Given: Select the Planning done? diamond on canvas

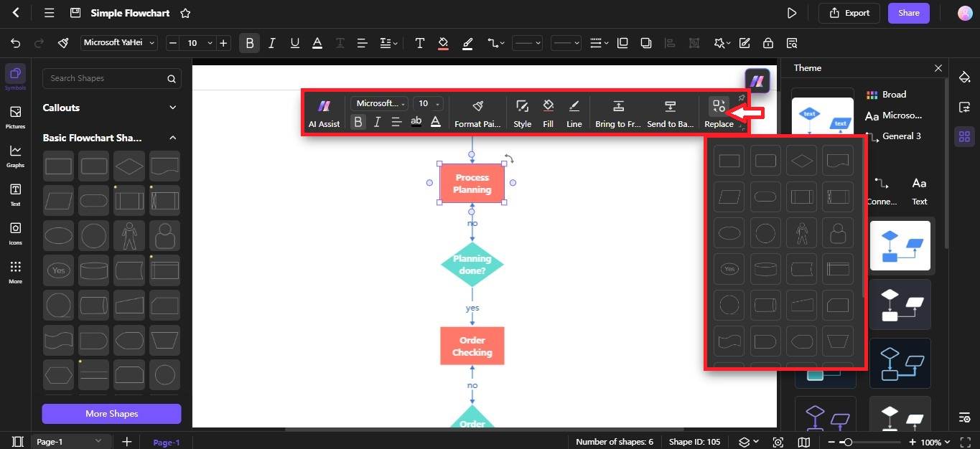Looking at the screenshot, I should (x=472, y=265).
